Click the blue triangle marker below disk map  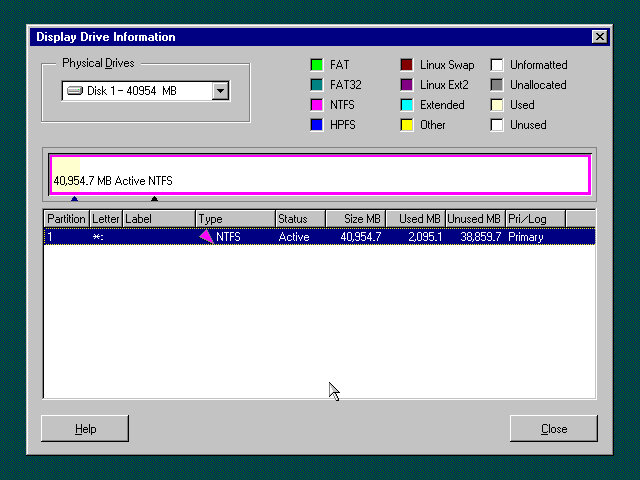[x=74, y=198]
